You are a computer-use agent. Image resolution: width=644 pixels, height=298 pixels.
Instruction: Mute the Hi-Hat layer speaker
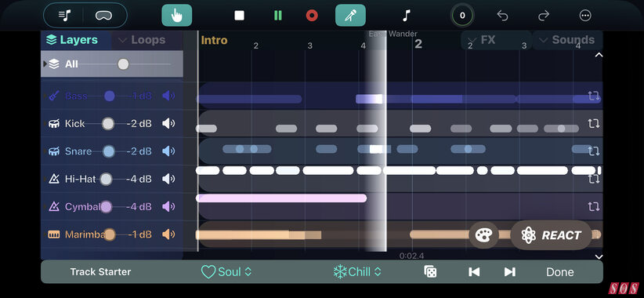click(168, 179)
